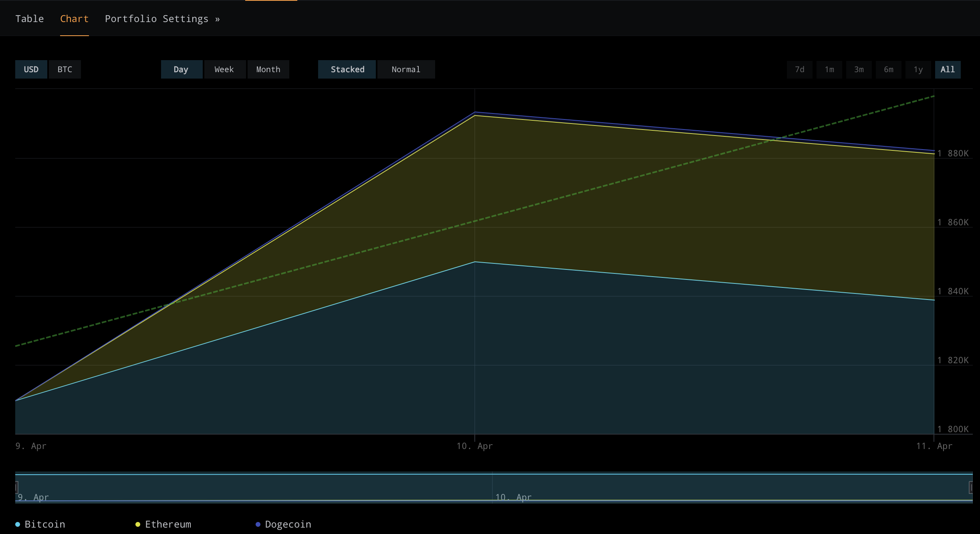Select the 1y time range
980x534 pixels.
pos(918,69)
